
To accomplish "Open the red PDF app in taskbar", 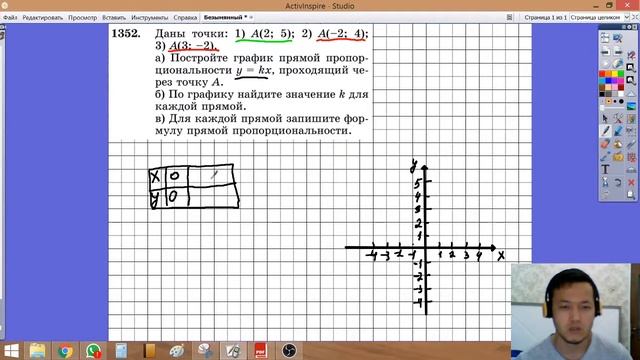I will click(x=260, y=351).
